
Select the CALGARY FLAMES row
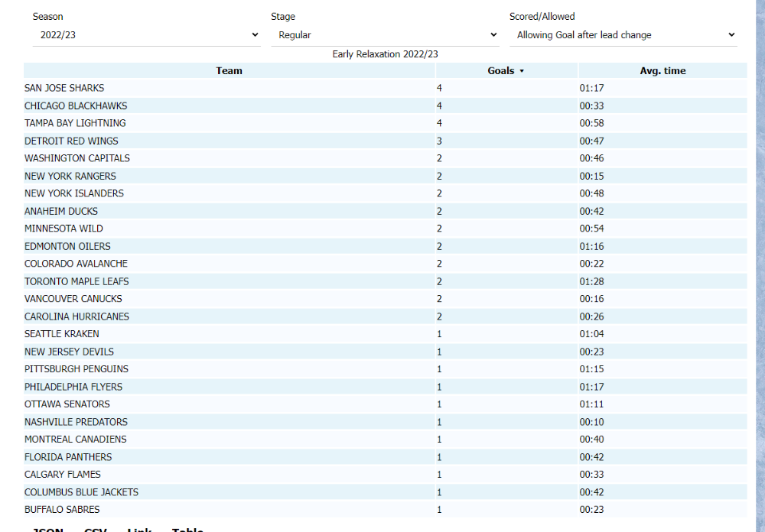[385, 475]
